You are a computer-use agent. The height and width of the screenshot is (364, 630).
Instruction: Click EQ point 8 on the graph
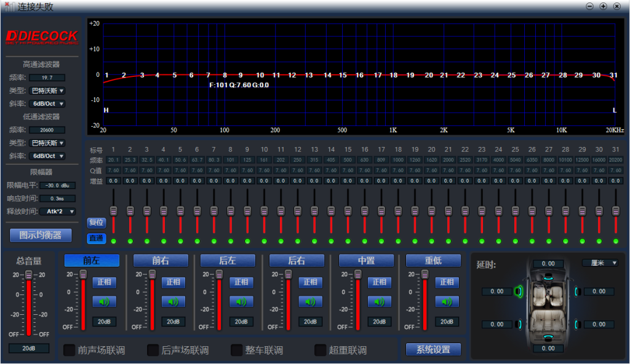coord(225,75)
